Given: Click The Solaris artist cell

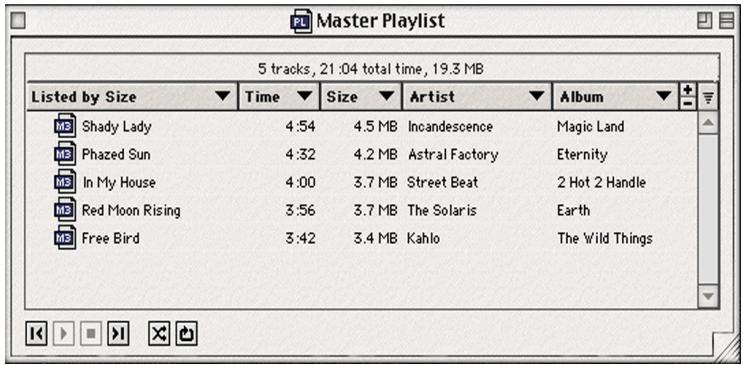Looking at the screenshot, I should pyautogui.click(x=442, y=210).
